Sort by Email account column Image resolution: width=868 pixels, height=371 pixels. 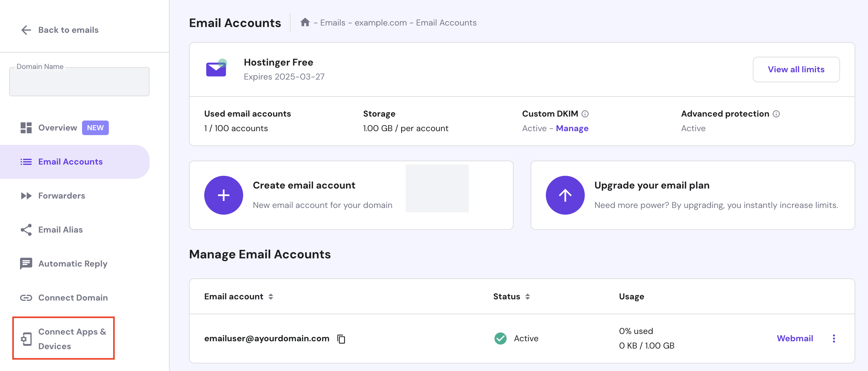click(x=270, y=297)
